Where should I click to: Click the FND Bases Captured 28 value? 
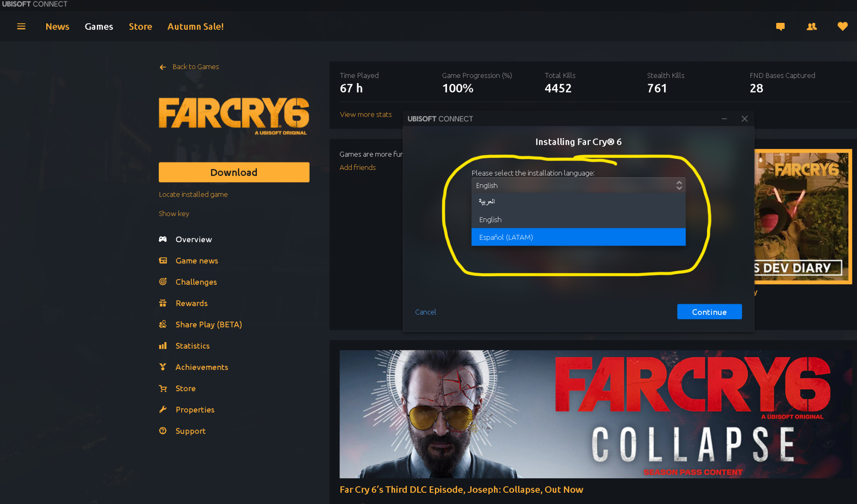tap(757, 88)
